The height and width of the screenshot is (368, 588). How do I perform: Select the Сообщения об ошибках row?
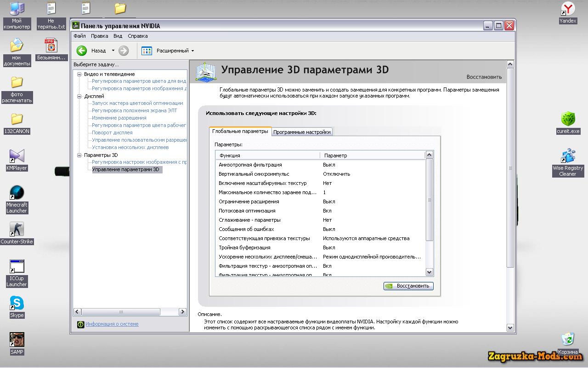coord(320,229)
